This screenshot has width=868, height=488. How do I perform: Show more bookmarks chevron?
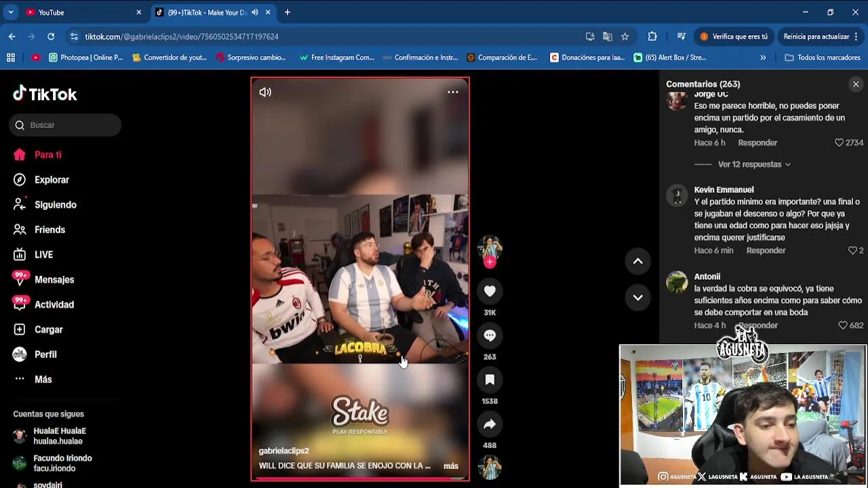pos(763,58)
